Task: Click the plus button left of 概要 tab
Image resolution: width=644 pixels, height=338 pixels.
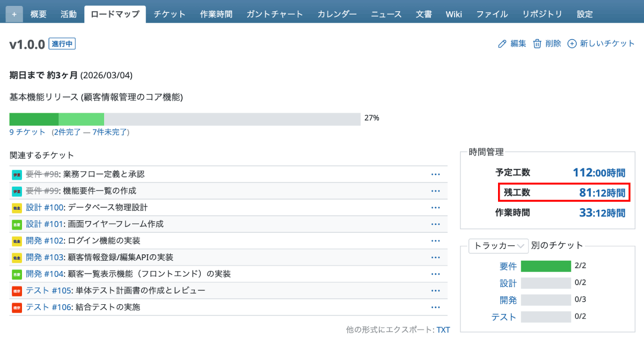Action: pyautogui.click(x=14, y=14)
